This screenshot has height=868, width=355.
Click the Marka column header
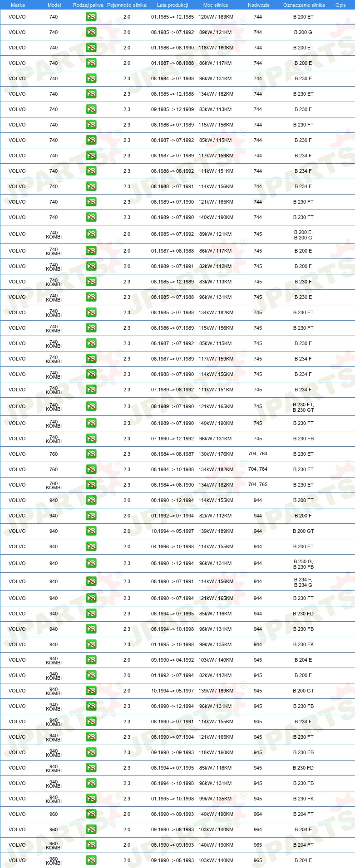click(x=18, y=5)
